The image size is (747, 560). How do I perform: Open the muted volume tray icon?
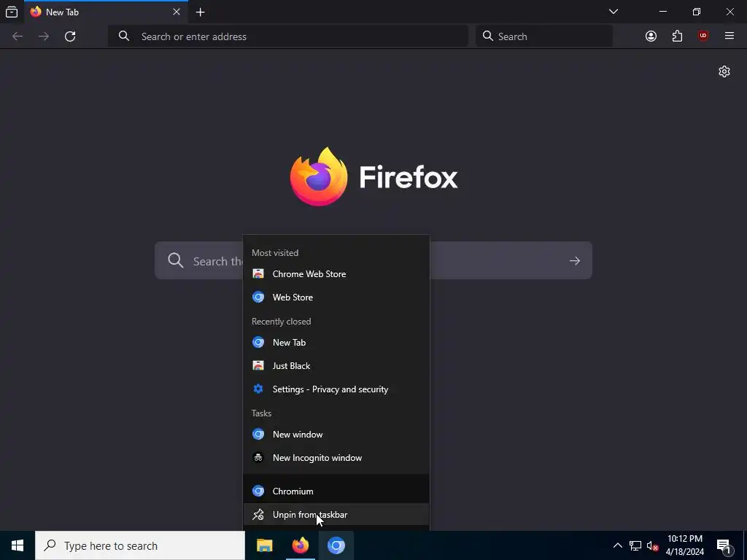coord(653,545)
